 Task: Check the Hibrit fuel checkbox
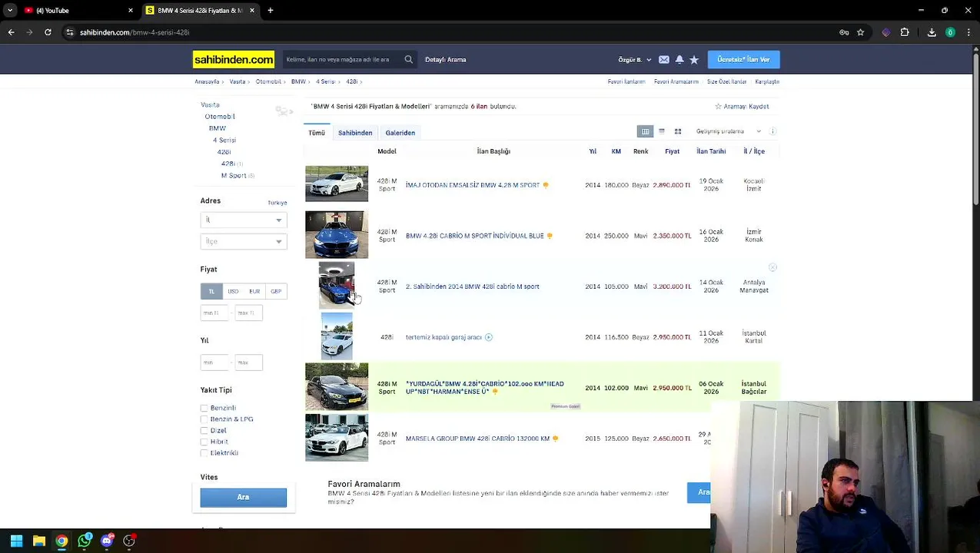point(204,442)
